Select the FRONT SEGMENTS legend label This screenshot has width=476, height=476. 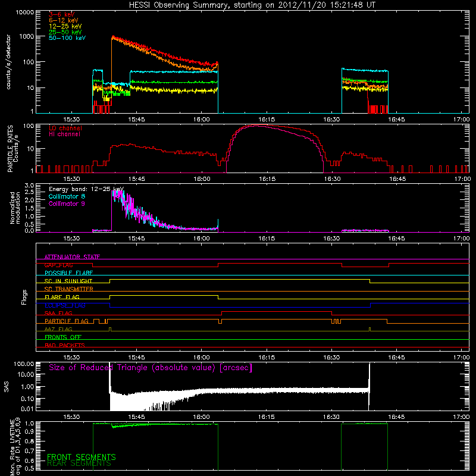(82, 457)
